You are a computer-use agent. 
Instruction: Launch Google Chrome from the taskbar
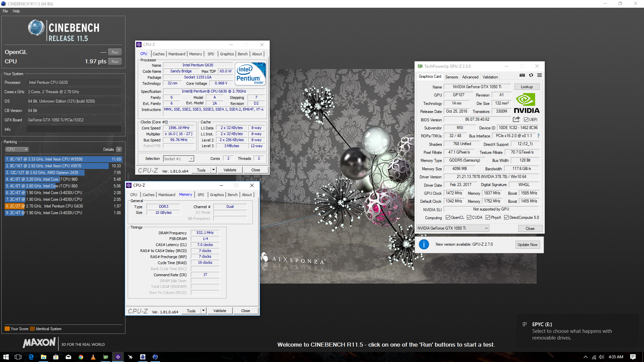[81, 357]
